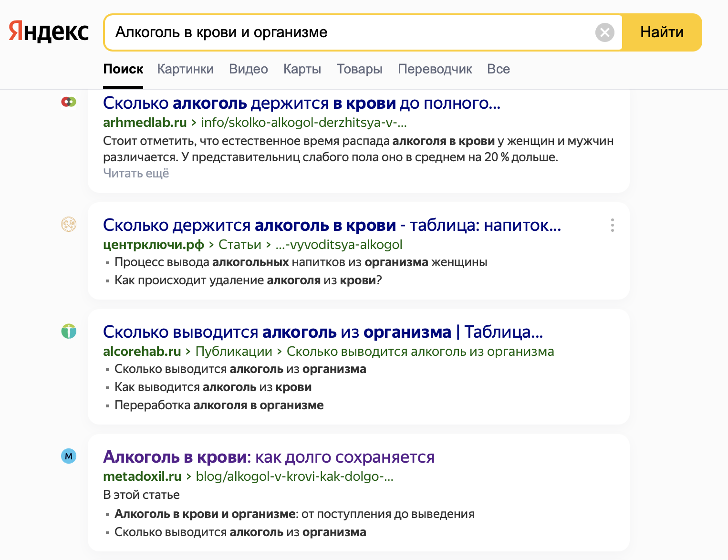Open 'Как выводится алкоголь из крови' section

213,387
